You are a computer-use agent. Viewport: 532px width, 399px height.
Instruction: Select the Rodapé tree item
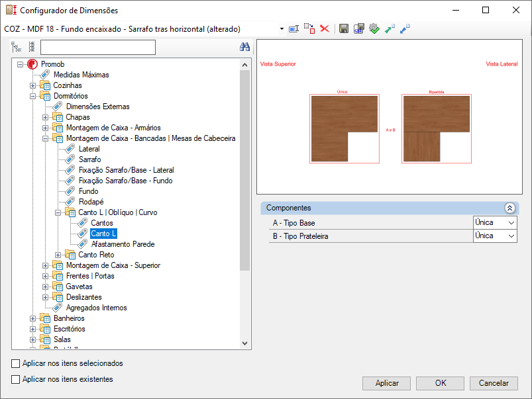click(x=91, y=202)
